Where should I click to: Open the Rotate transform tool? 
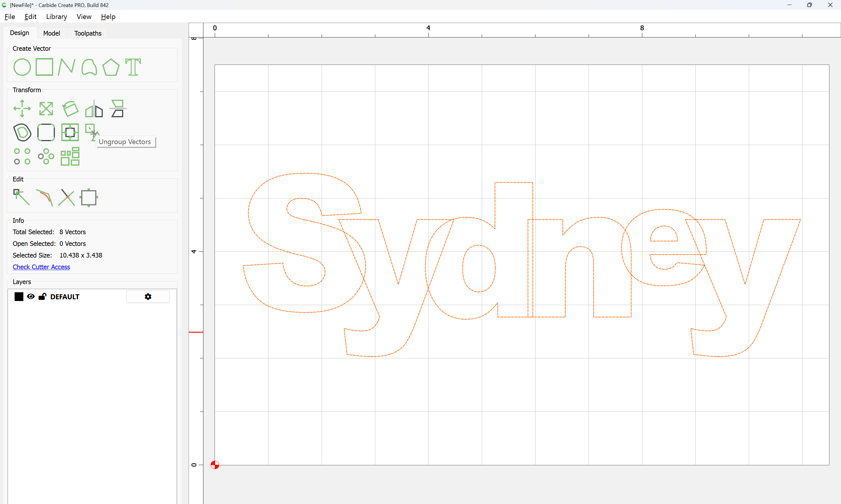[70, 109]
